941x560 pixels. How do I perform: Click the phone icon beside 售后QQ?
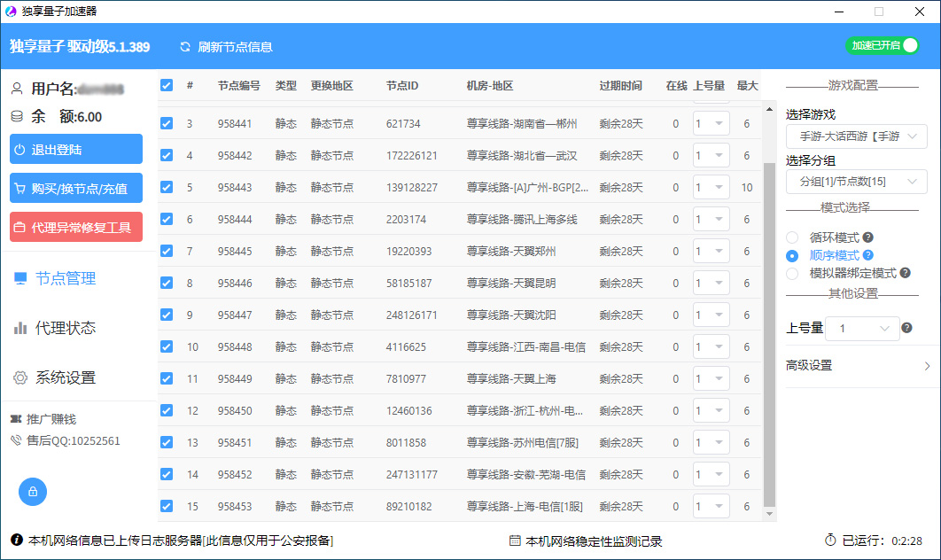point(16,440)
